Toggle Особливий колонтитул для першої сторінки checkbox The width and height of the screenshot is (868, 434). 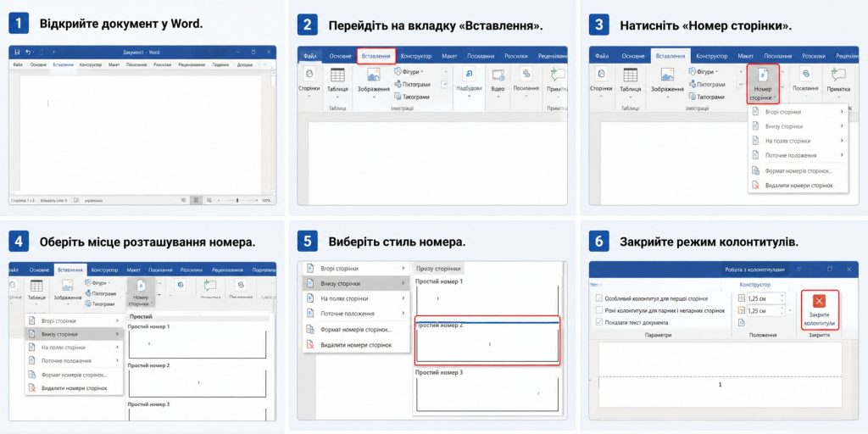(598, 298)
